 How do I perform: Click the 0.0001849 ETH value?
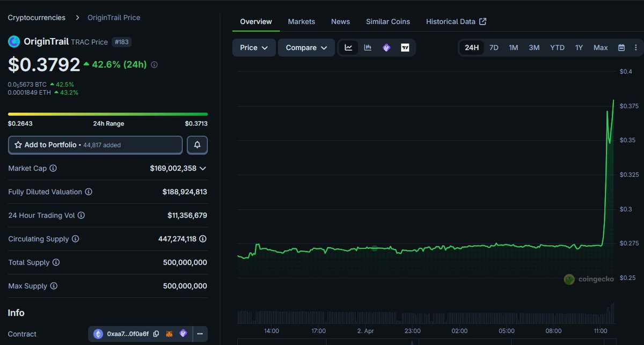[30, 92]
